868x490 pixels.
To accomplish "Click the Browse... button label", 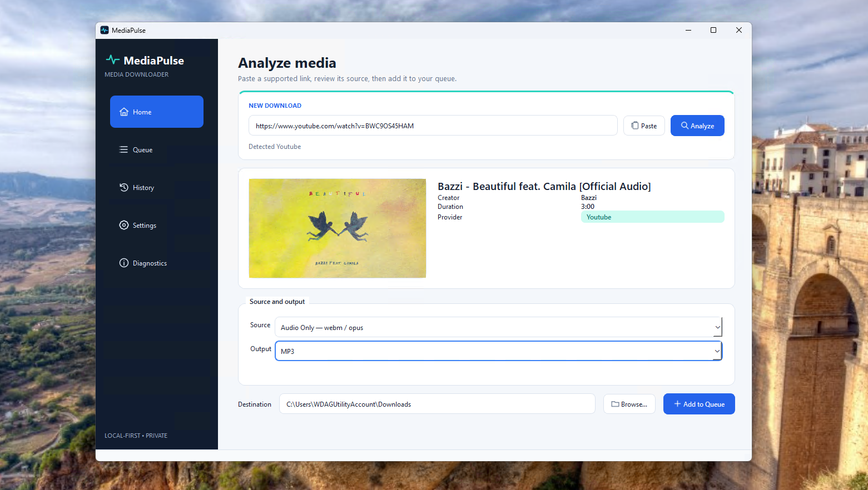I will click(634, 404).
